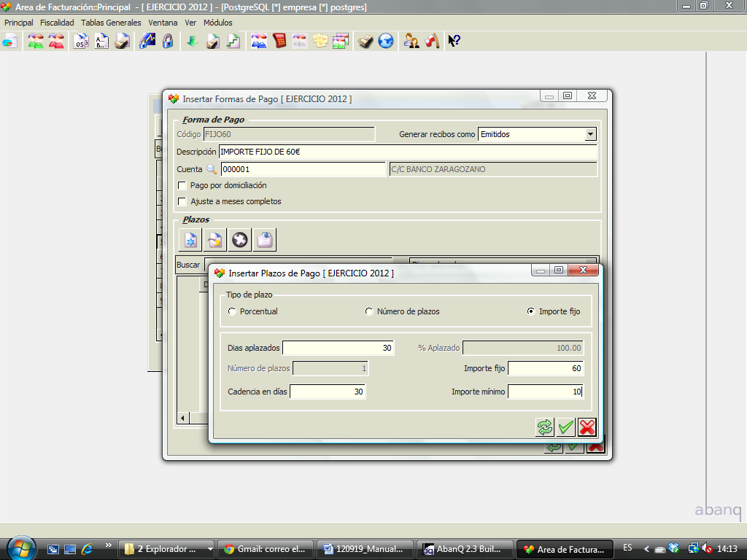Cancel with red X in Insertar Plazos

coord(587,427)
